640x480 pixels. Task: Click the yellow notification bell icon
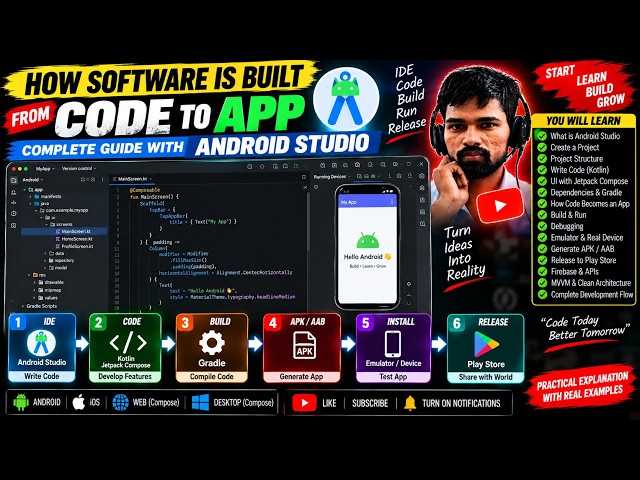[x=410, y=403]
